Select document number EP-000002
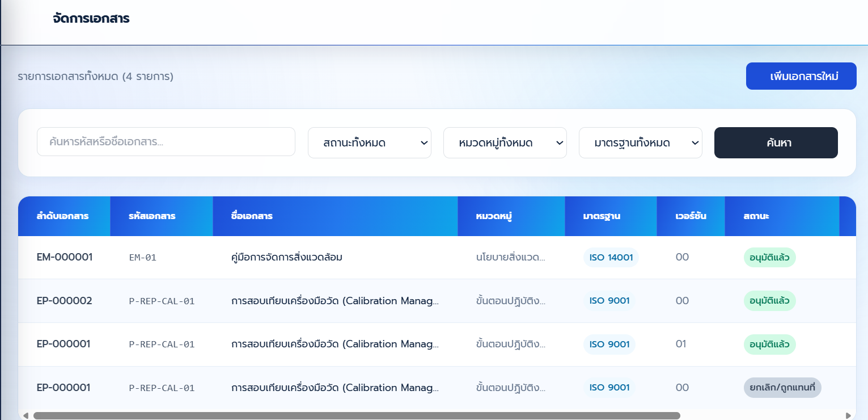868x420 pixels. coord(65,301)
